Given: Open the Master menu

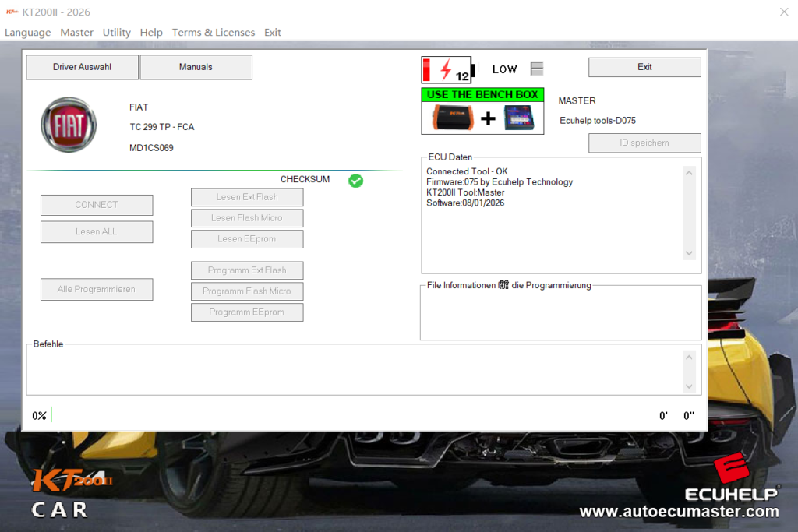Looking at the screenshot, I should [77, 33].
